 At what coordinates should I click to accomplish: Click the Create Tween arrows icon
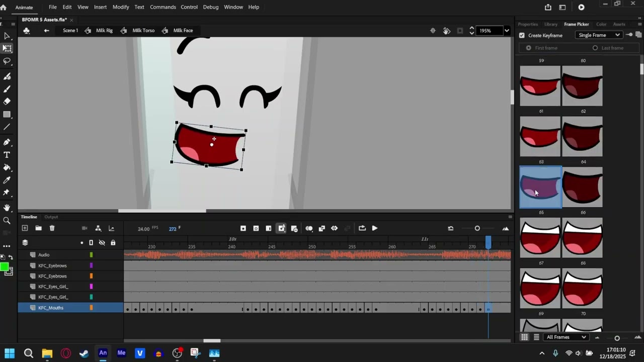pos(334,228)
